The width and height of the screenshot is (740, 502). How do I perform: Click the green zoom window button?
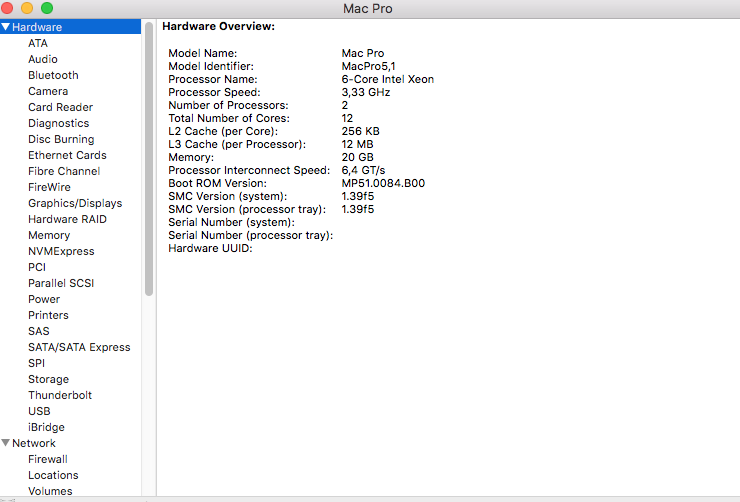47,8
